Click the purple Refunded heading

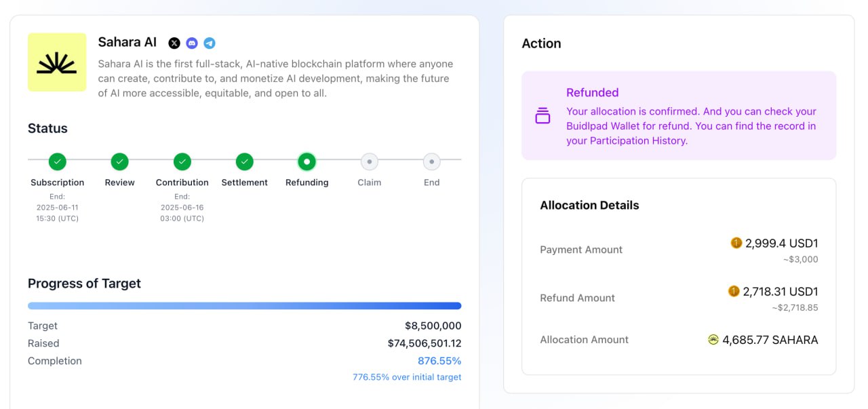click(x=593, y=92)
